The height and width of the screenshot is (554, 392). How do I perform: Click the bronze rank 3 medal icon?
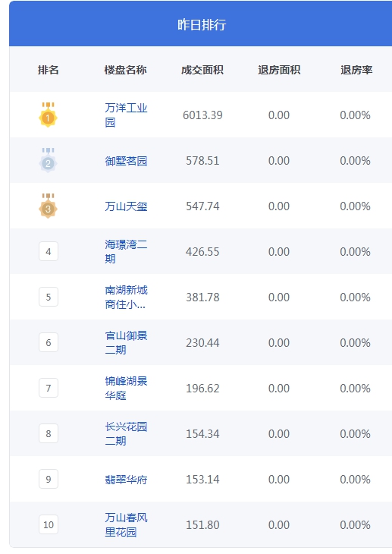coord(48,206)
